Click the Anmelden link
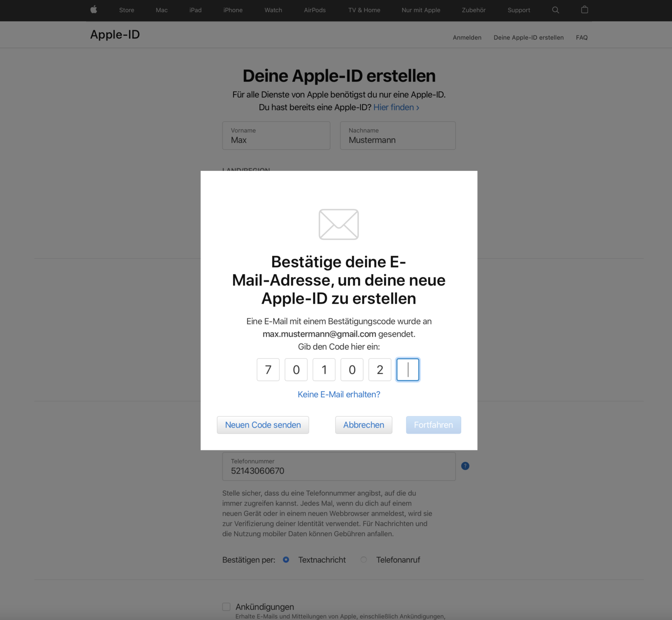Screen dimensions: 672x620 [x=467, y=37]
